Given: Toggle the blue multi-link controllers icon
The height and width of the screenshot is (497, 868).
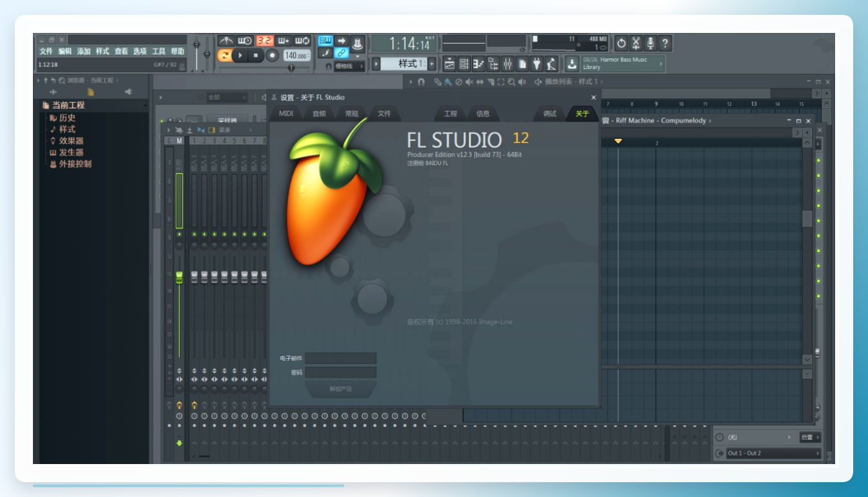Looking at the screenshot, I should click(x=342, y=53).
